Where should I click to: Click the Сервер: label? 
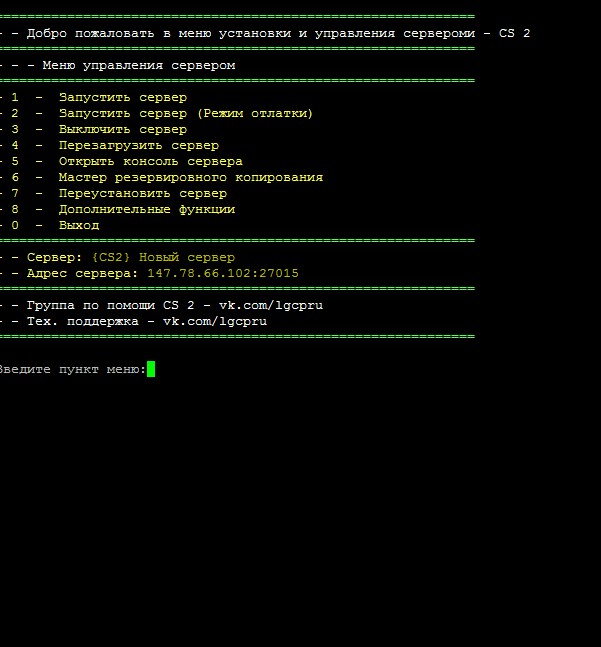55,257
